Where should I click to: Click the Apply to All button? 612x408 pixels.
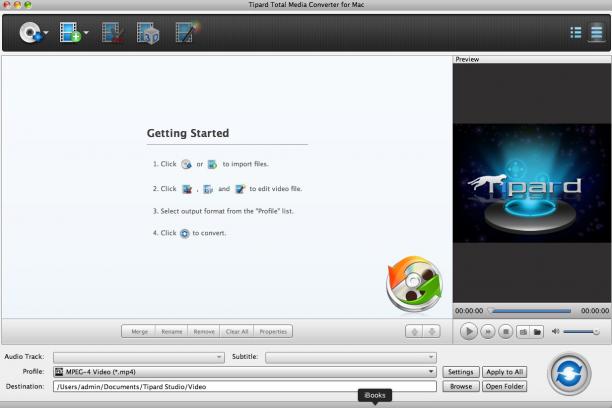504,372
